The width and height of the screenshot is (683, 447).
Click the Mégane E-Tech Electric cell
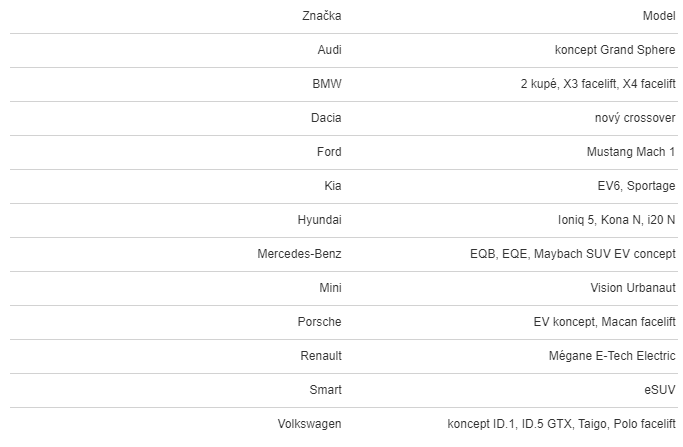click(612, 356)
